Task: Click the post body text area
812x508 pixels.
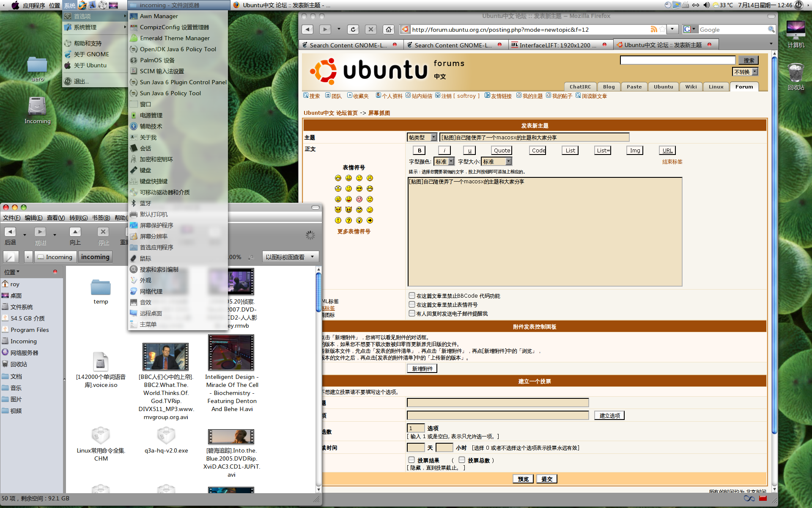Action: pos(545,232)
